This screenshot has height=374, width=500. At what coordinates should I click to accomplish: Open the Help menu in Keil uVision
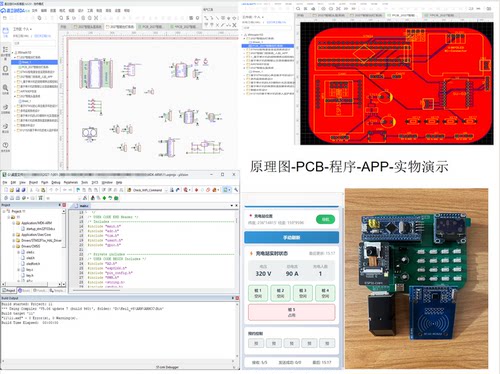[x=119, y=182]
